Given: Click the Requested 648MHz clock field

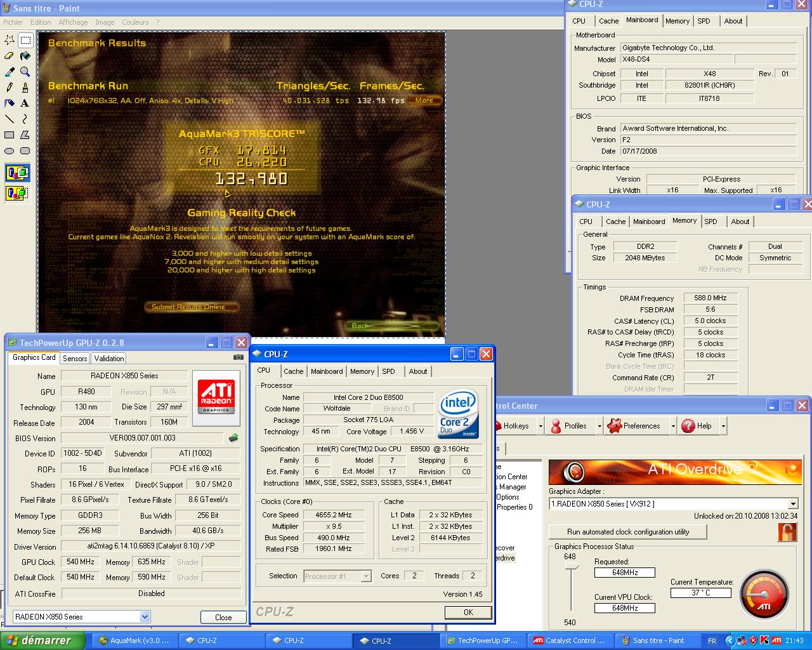Looking at the screenshot, I should point(625,573).
